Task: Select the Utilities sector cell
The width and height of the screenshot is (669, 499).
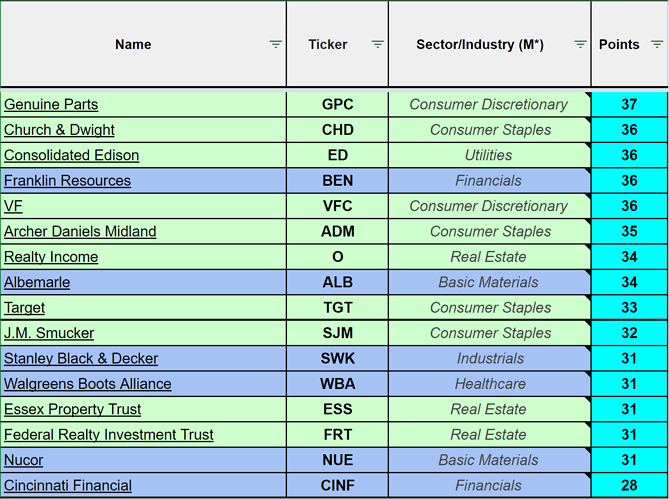Action: pos(488,155)
